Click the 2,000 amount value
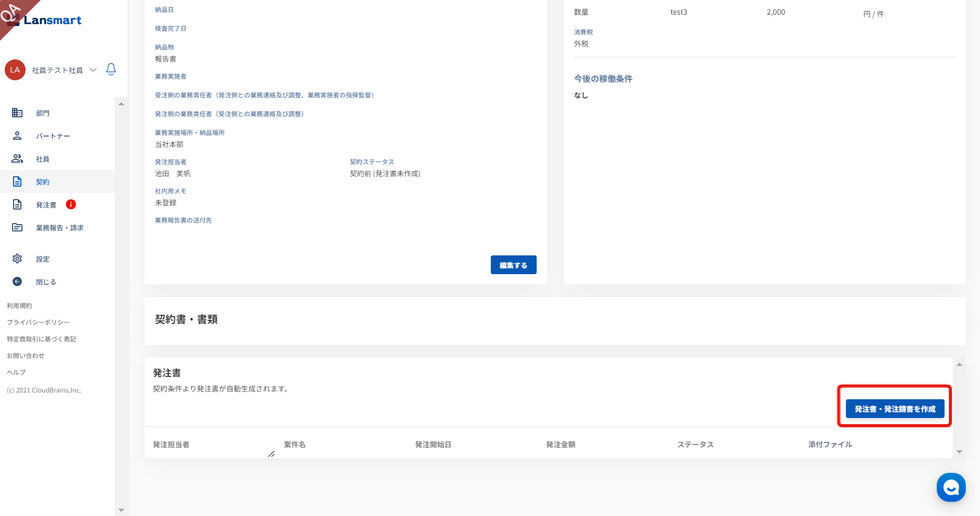 (776, 12)
